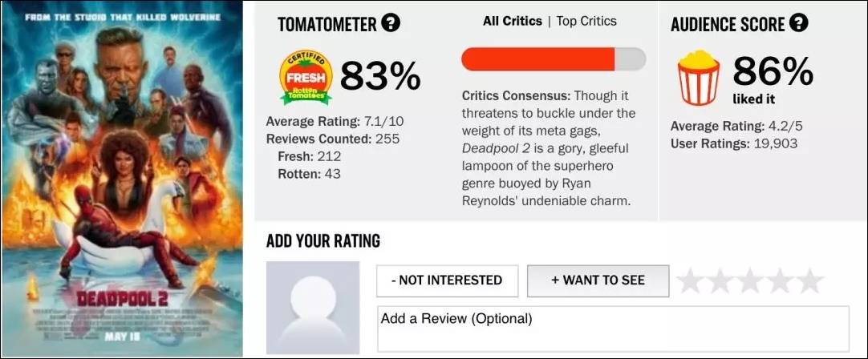Give a three-star rating

[750, 280]
